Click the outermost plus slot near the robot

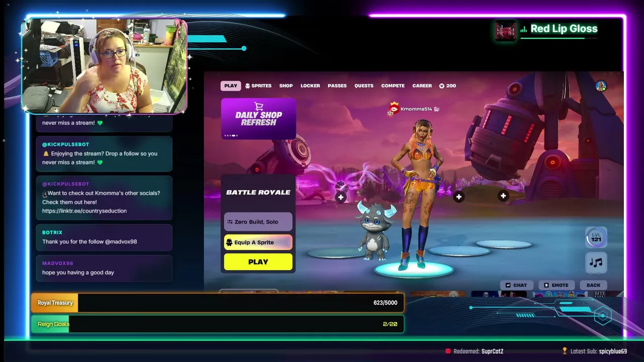pos(503,196)
